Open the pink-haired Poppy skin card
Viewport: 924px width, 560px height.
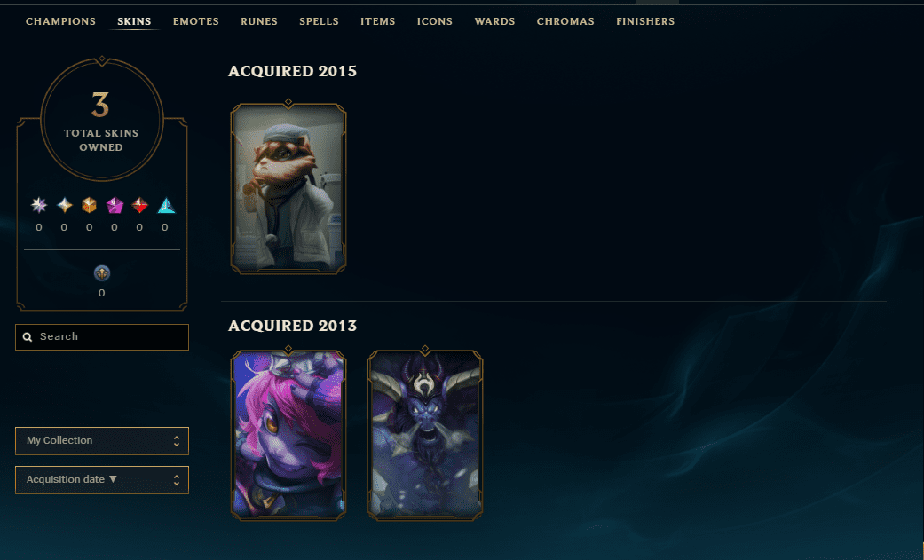288,436
